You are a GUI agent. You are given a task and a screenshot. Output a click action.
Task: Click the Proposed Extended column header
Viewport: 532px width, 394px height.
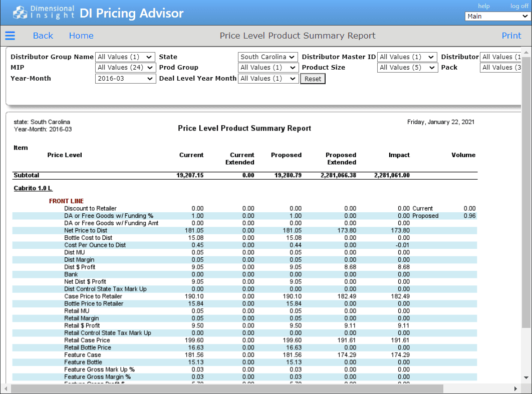[341, 159]
